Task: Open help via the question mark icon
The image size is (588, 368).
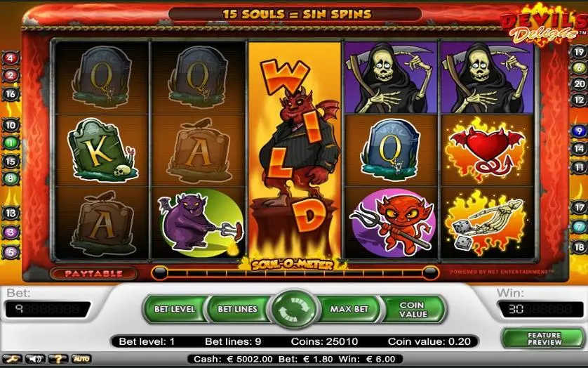Action: pyautogui.click(x=58, y=359)
